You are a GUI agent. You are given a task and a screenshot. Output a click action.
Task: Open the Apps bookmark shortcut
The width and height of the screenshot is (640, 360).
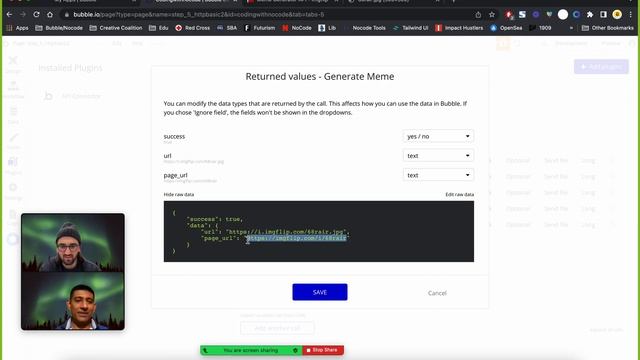point(18,28)
